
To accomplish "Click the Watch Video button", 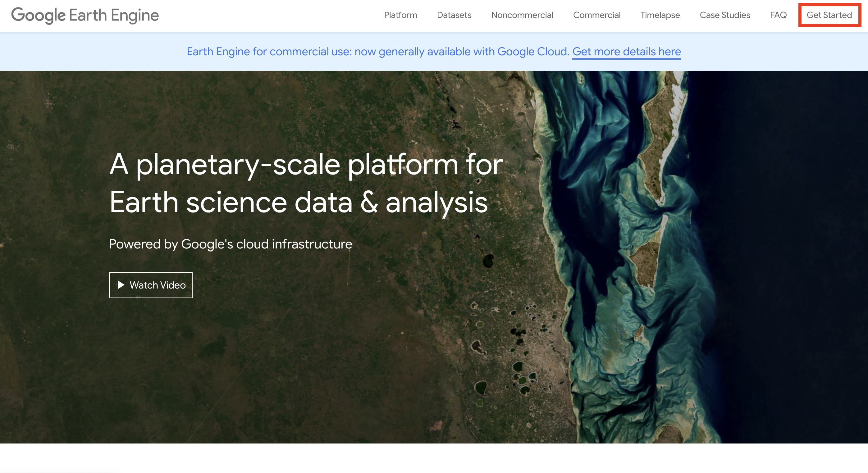I will click(151, 285).
